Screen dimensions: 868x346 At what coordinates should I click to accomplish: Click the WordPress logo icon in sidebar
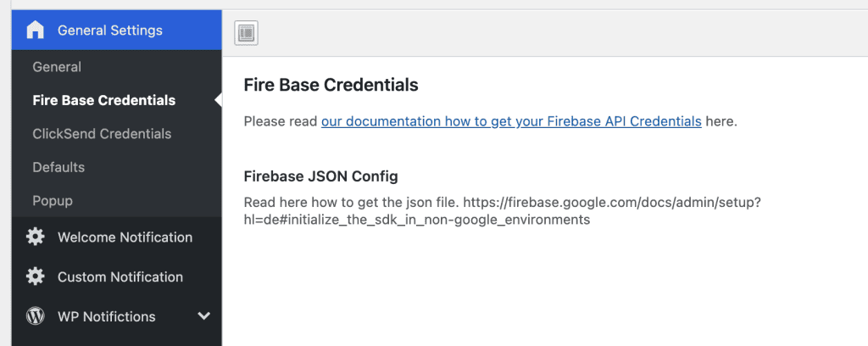pos(35,316)
